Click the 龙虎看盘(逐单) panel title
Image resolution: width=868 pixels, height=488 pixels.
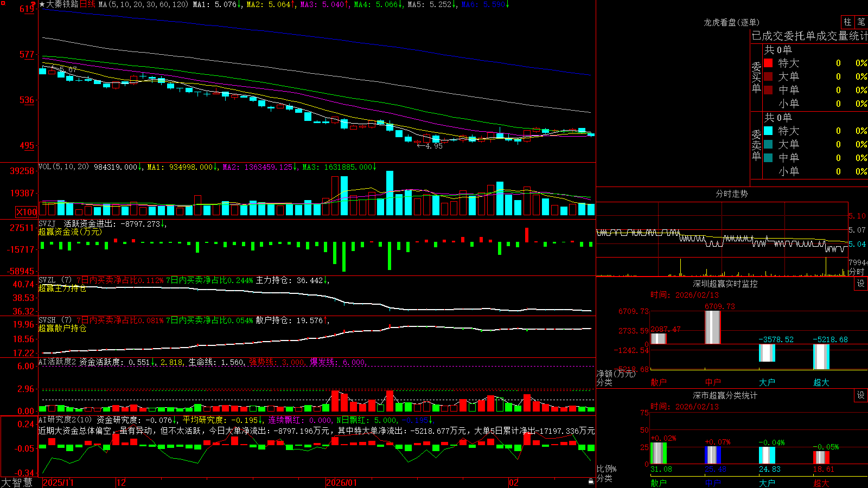click(x=731, y=22)
